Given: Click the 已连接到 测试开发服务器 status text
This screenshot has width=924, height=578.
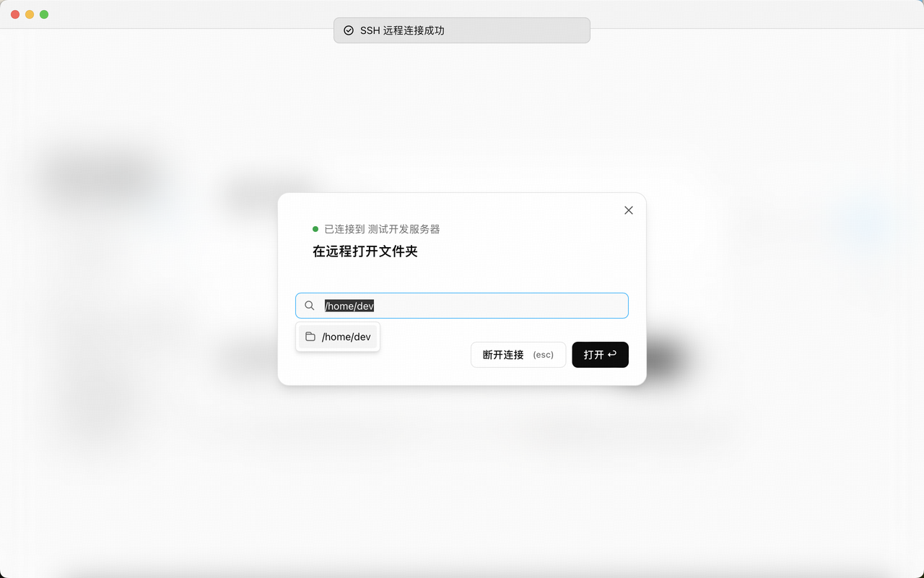Looking at the screenshot, I should [x=382, y=229].
